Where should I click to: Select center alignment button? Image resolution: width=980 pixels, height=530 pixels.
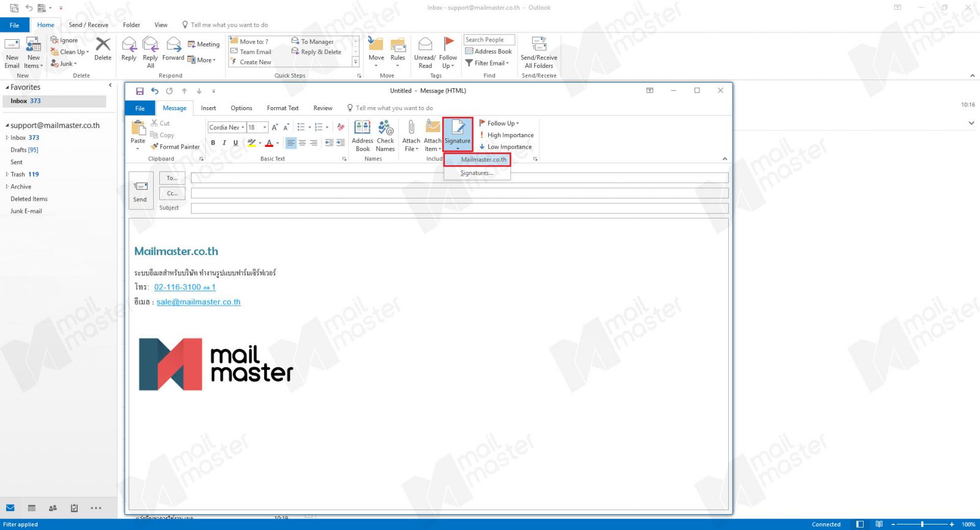pos(302,143)
